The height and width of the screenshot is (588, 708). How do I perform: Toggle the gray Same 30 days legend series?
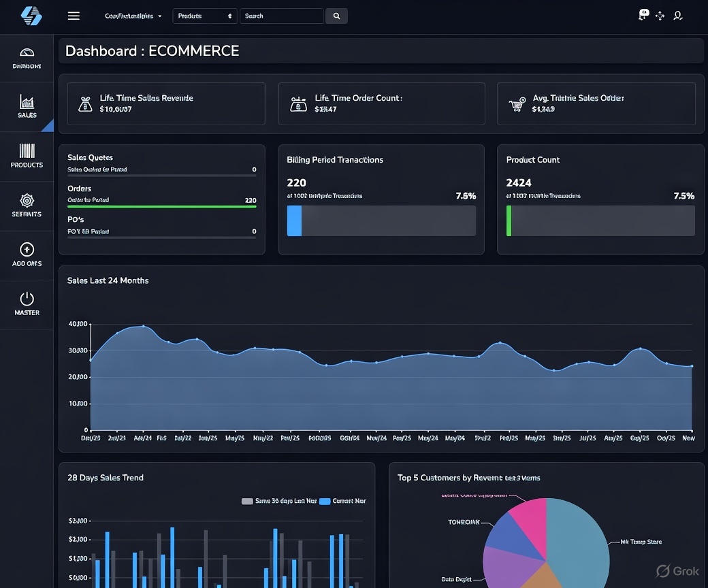click(x=248, y=501)
